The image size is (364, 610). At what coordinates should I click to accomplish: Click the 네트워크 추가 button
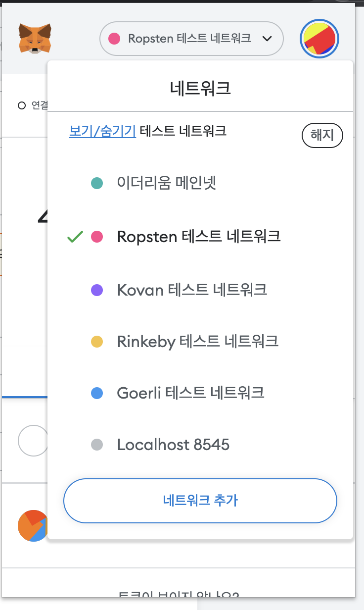click(200, 501)
